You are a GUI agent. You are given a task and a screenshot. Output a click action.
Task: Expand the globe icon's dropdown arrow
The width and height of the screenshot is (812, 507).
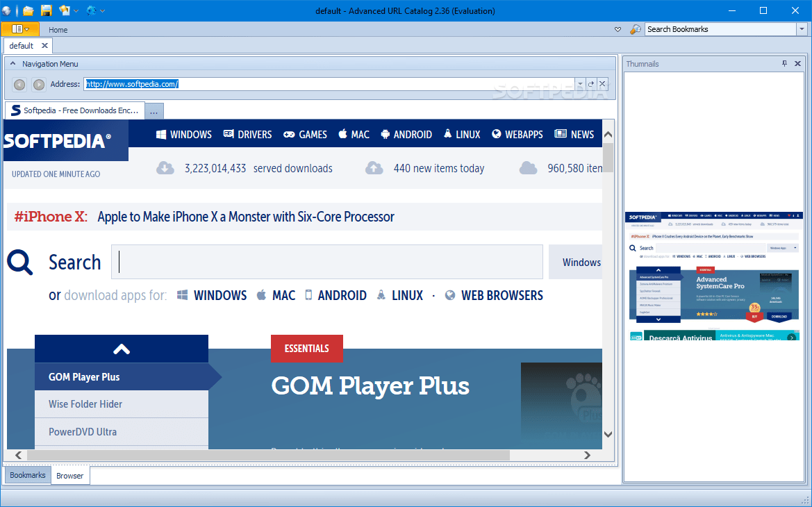coord(103,10)
